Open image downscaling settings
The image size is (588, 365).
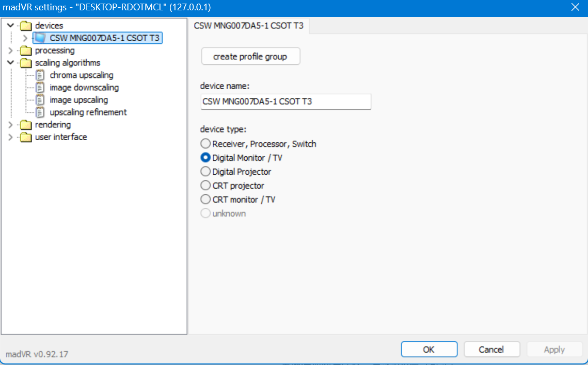coord(84,88)
